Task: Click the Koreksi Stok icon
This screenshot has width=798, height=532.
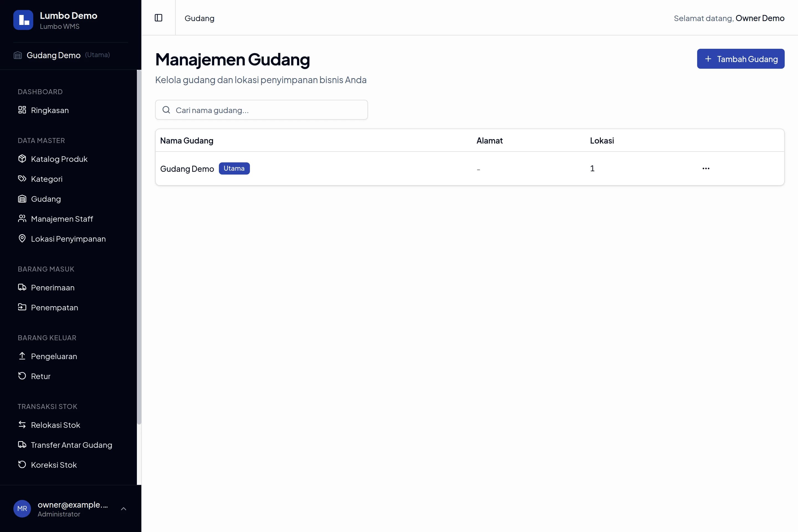Action: (22, 464)
